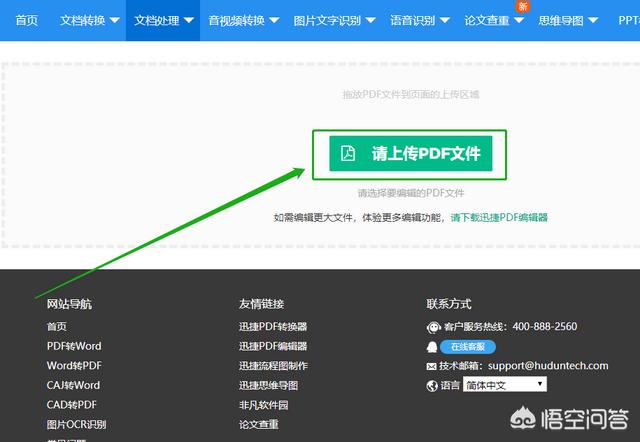The height and width of the screenshot is (442, 640).
Task: Open the 简体中文 language combo box
Action: pyautogui.click(x=505, y=384)
